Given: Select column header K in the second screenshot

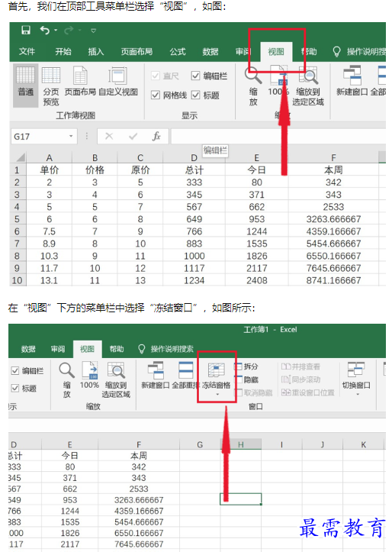Looking at the screenshot, I should pos(364,444).
